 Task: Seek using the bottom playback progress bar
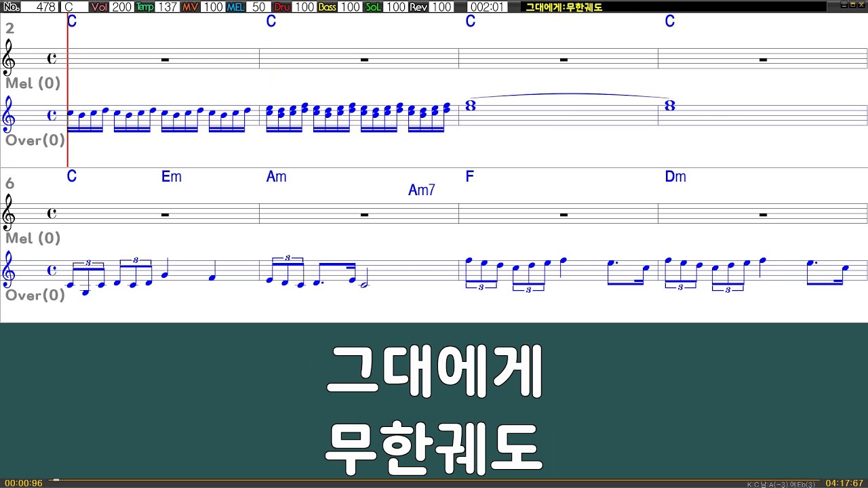pos(434,481)
